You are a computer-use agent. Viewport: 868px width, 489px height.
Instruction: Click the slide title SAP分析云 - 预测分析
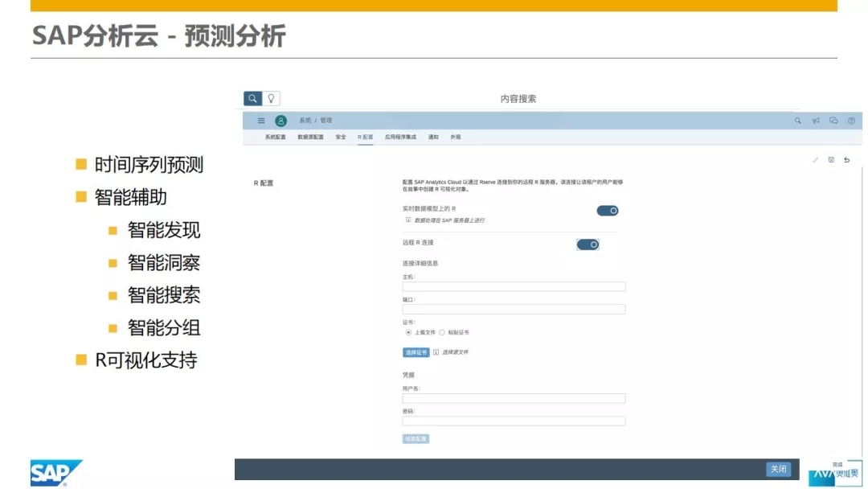coord(159,36)
